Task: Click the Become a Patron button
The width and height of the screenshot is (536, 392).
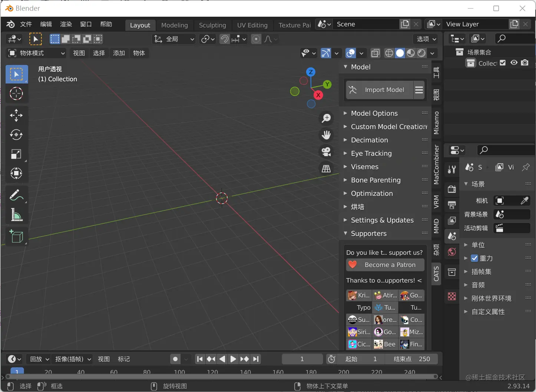Action: coord(385,265)
